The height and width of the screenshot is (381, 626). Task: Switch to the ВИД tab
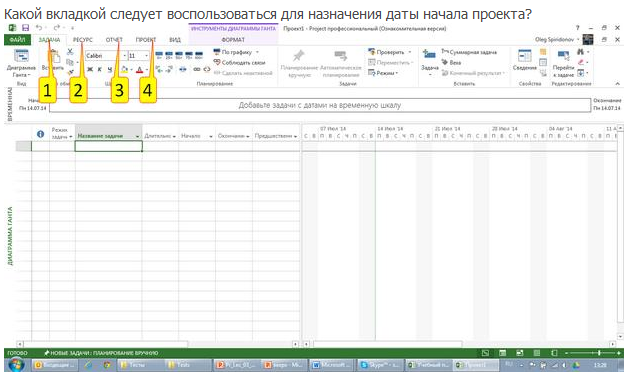(175, 40)
